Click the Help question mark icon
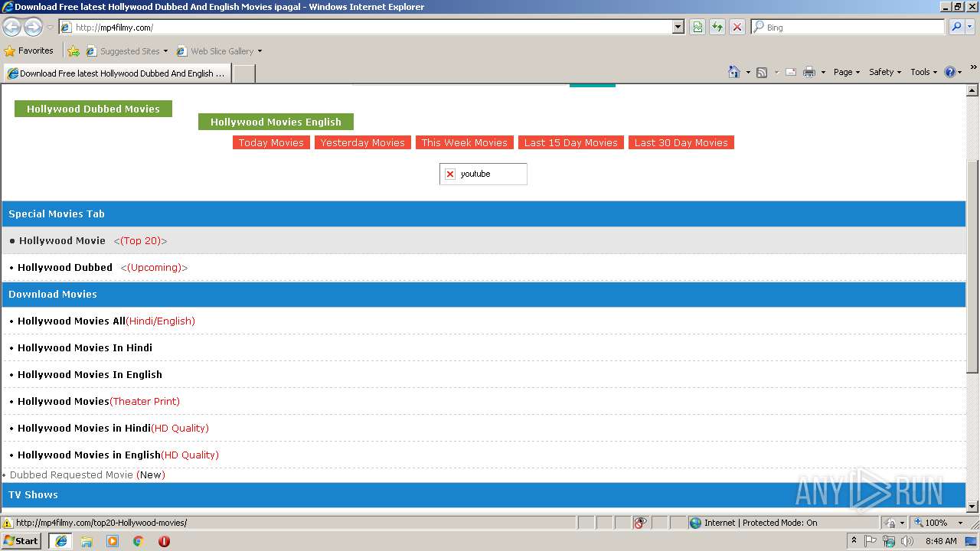The image size is (980, 551). 950,72
